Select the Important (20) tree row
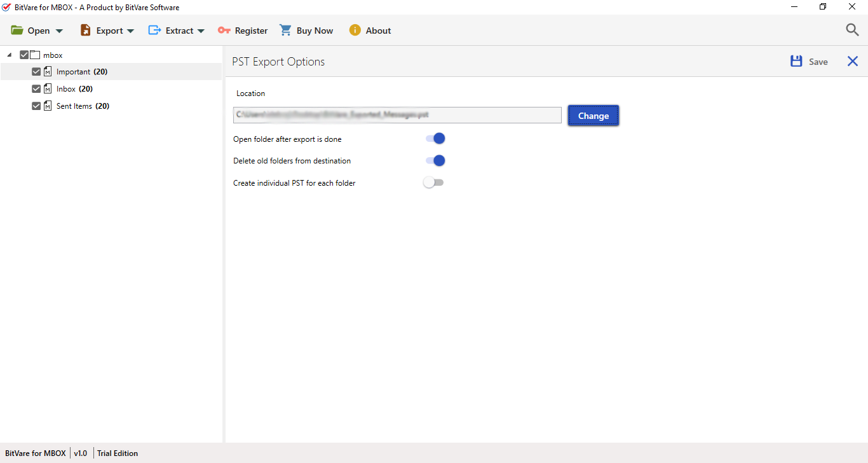Screen dimensions: 868x463 coord(111,72)
